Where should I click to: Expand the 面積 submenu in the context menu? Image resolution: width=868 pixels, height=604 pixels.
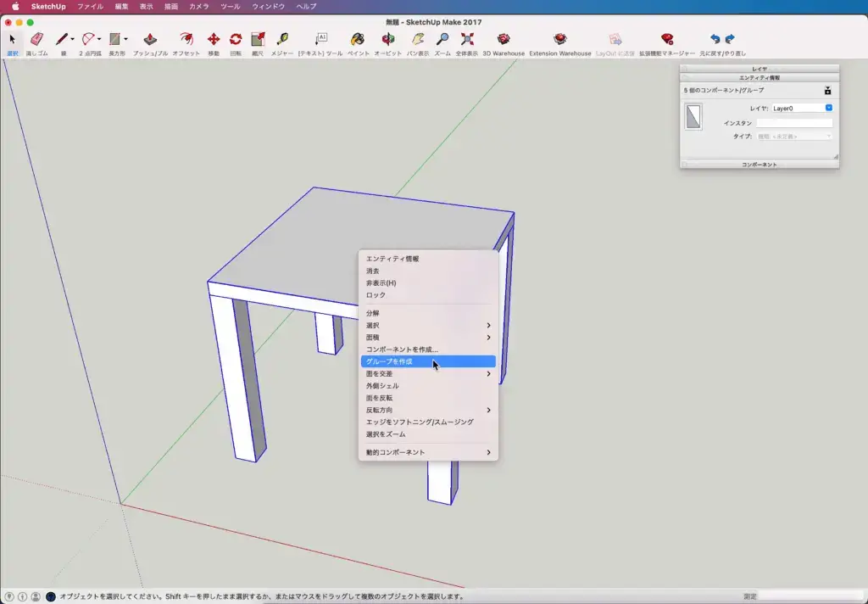[428, 338]
